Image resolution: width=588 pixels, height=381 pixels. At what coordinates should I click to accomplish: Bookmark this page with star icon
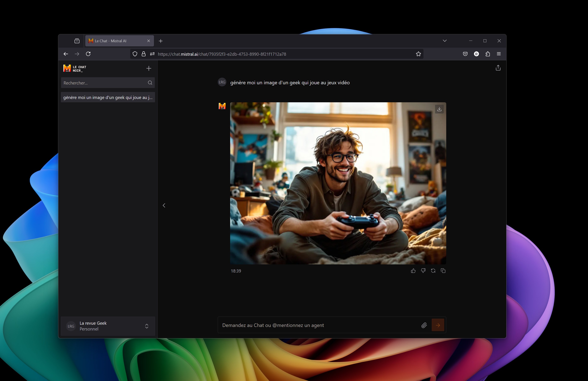[418, 54]
